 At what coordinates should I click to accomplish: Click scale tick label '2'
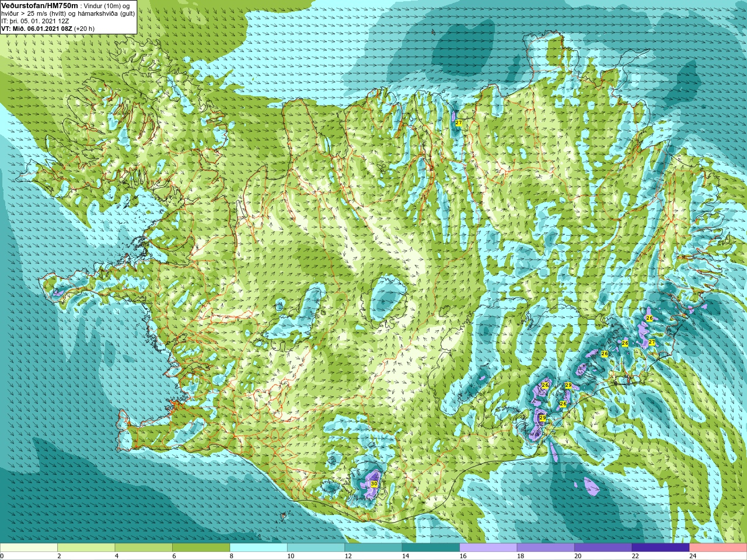(59, 556)
